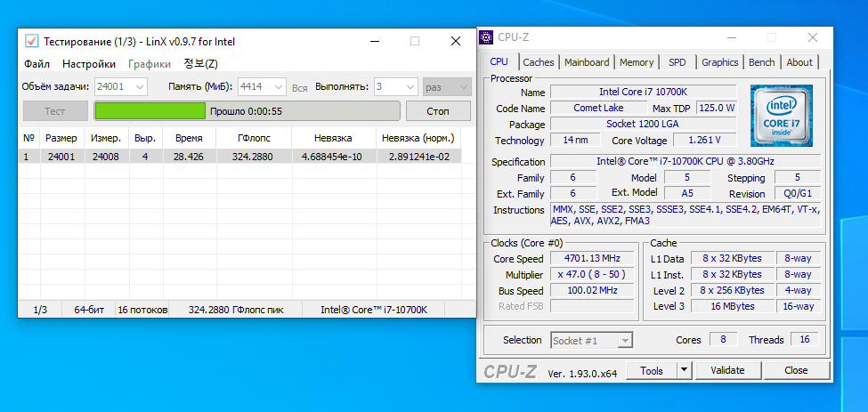The image size is (868, 412).
Task: Switch to the About tab in CPU-Z
Action: [x=799, y=62]
